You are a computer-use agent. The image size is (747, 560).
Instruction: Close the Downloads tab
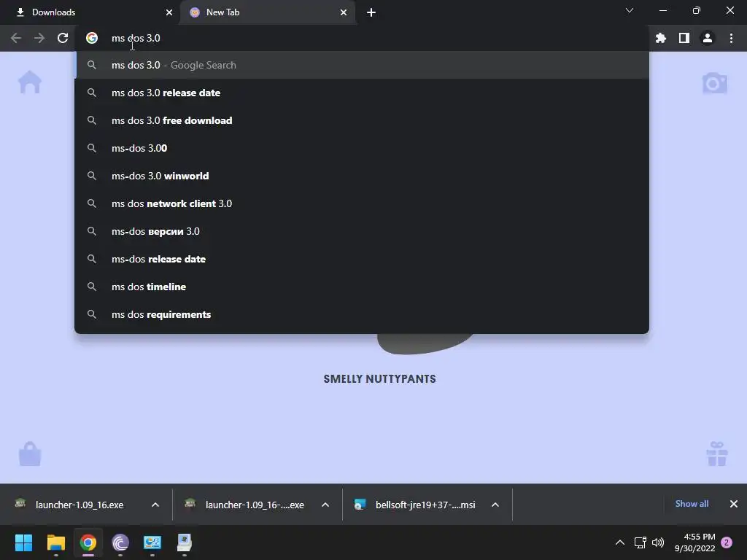pyautogui.click(x=169, y=12)
